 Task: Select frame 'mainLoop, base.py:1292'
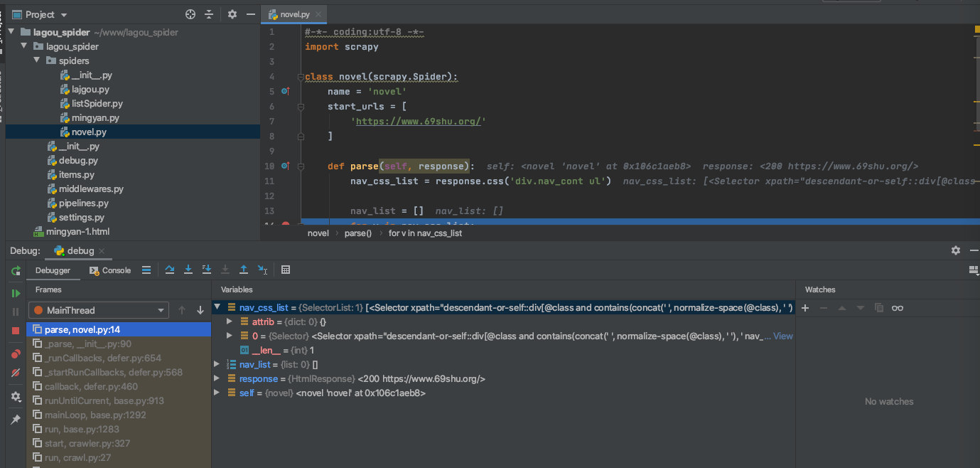click(119, 415)
